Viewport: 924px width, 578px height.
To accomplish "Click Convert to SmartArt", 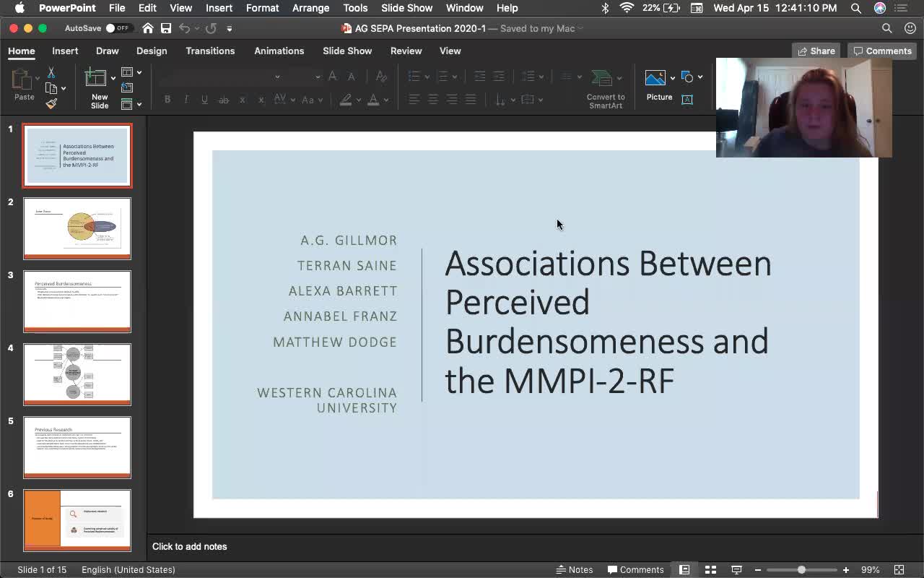I will coord(605,90).
